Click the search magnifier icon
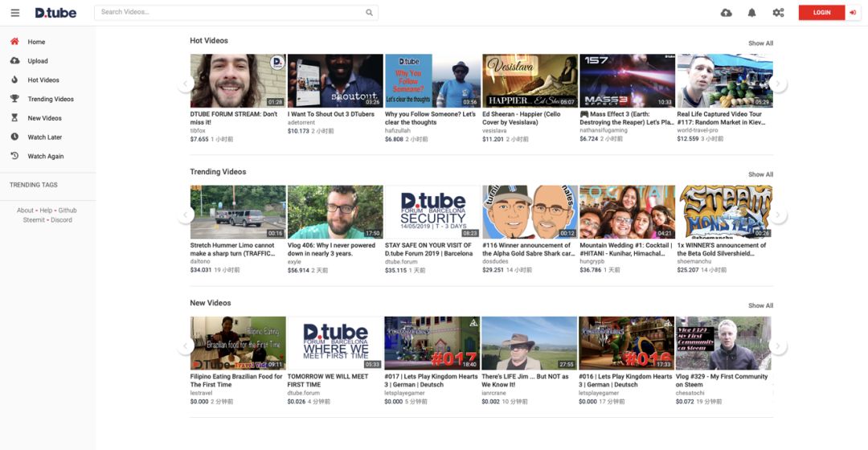This screenshot has width=868, height=450. coord(369,12)
